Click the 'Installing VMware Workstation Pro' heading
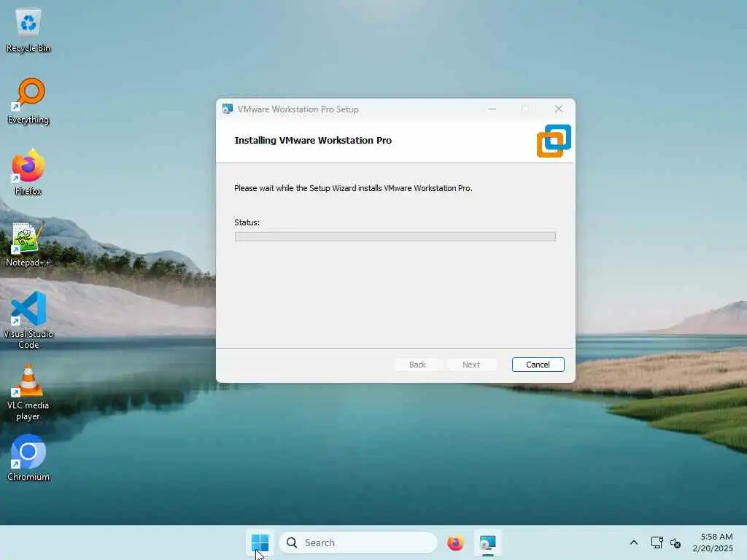The height and width of the screenshot is (560, 747). pyautogui.click(x=313, y=141)
